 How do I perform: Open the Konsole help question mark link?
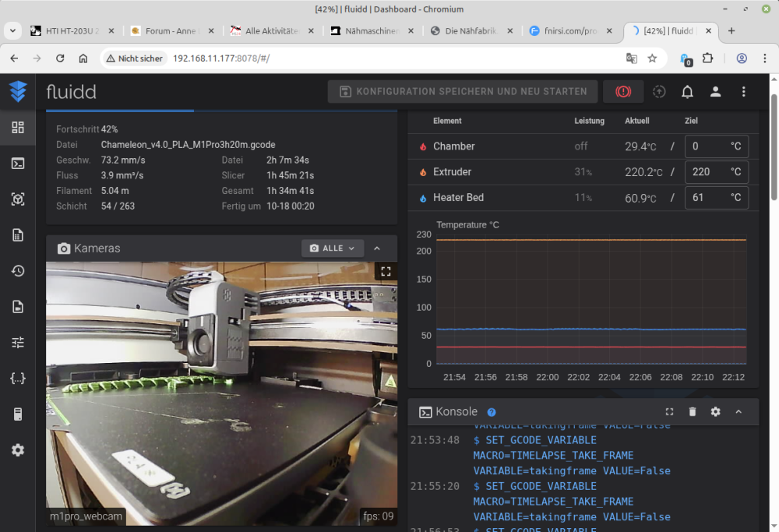coord(492,413)
